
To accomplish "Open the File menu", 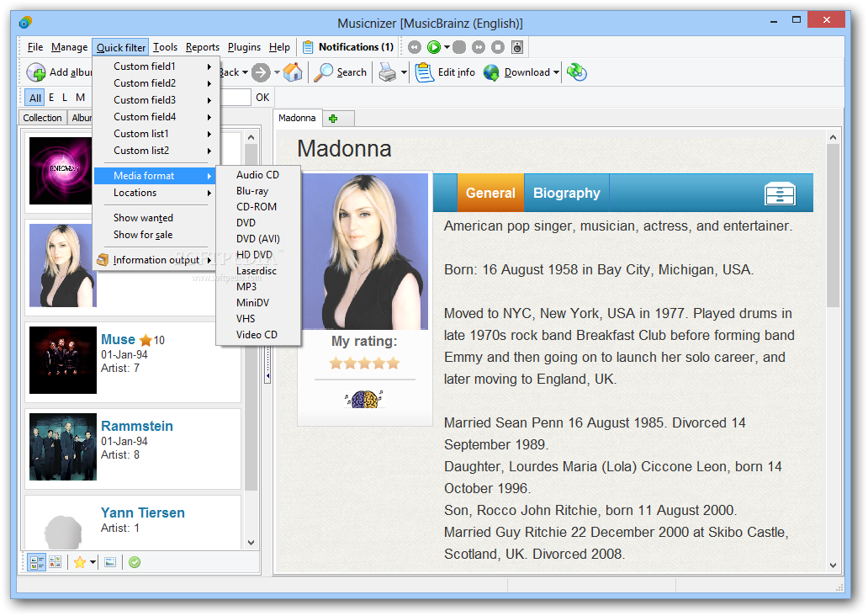I will (x=35, y=47).
